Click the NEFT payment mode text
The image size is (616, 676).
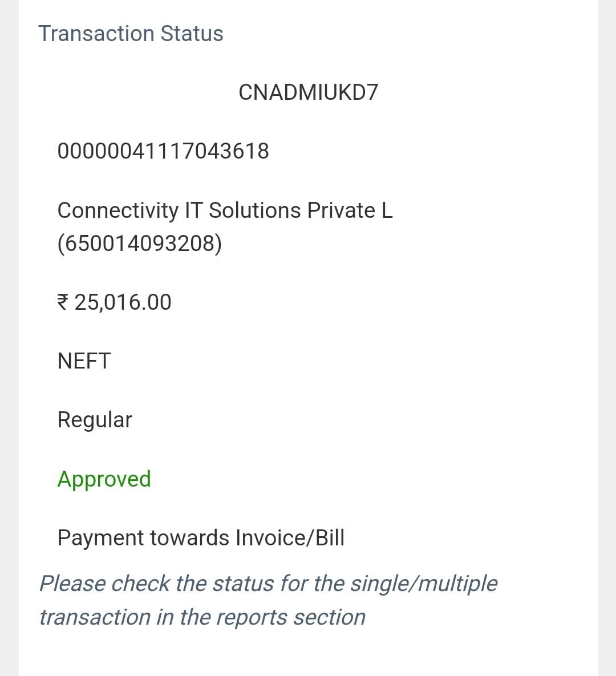[x=84, y=361]
